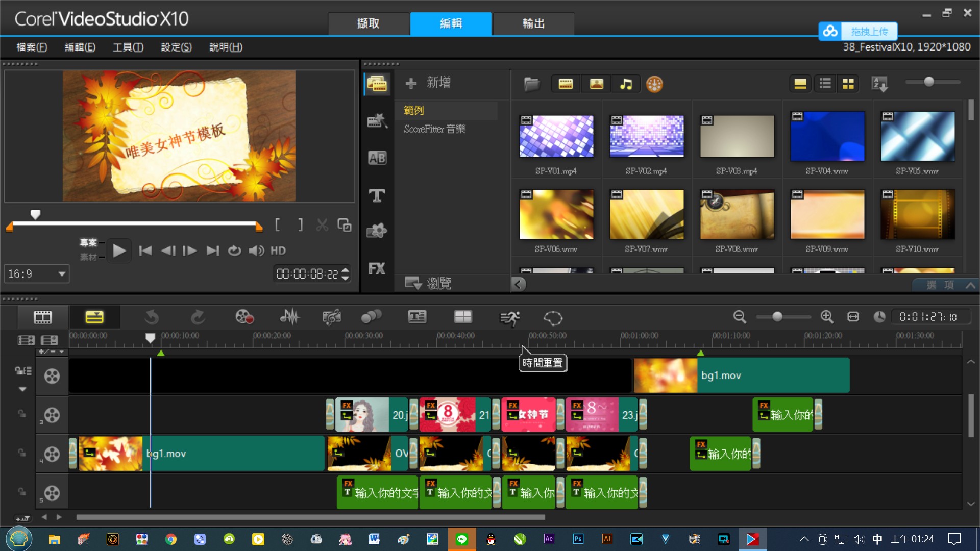Open the Instant Project library icon
The image size is (980, 551).
pos(377,121)
